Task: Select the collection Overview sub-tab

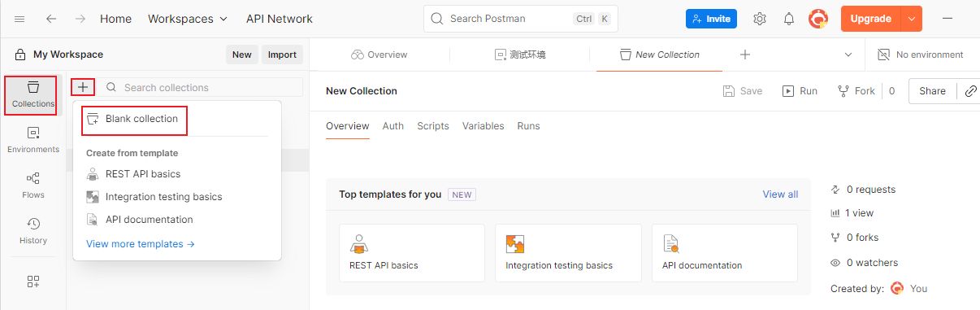Action: click(x=347, y=126)
